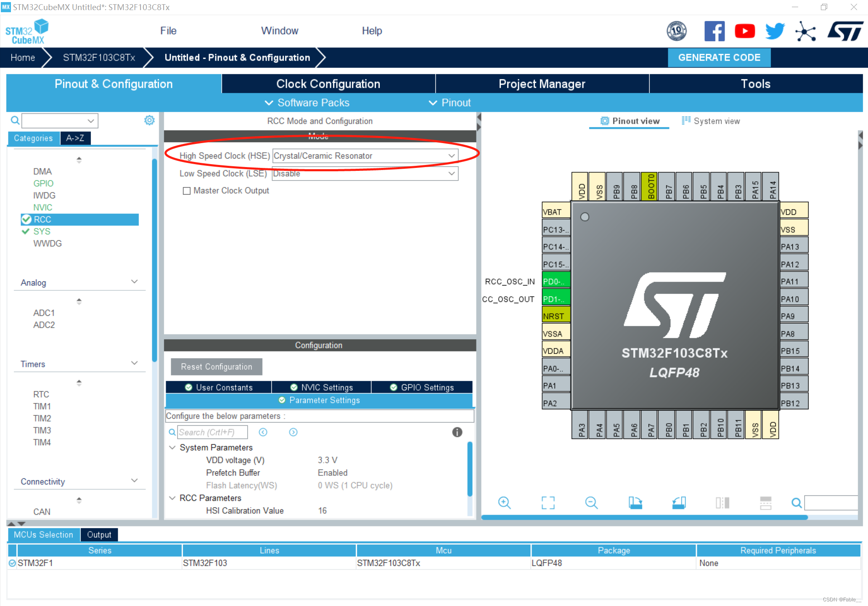Open the High Speed Clock (HSE) dropdown
The height and width of the screenshot is (606, 868).
click(x=365, y=156)
